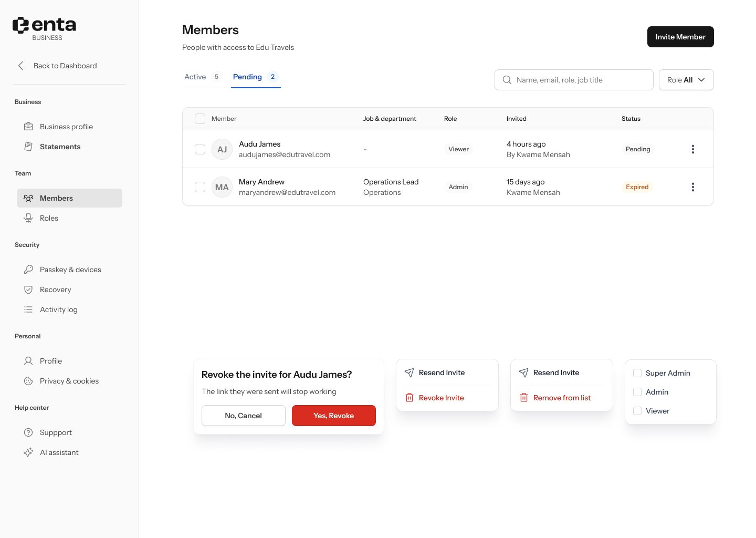Open the three-dot menu for Audu James
Screen dimensions: 756x538
coord(693,149)
